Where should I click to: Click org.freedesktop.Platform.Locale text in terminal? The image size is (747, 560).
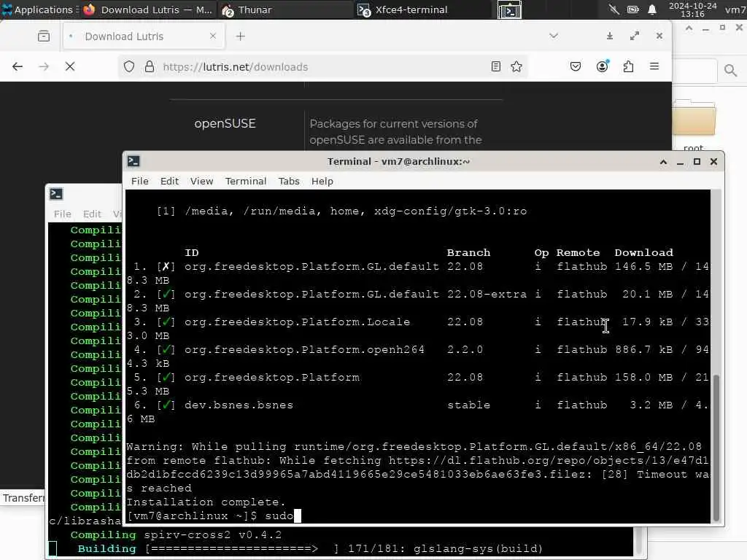click(298, 322)
